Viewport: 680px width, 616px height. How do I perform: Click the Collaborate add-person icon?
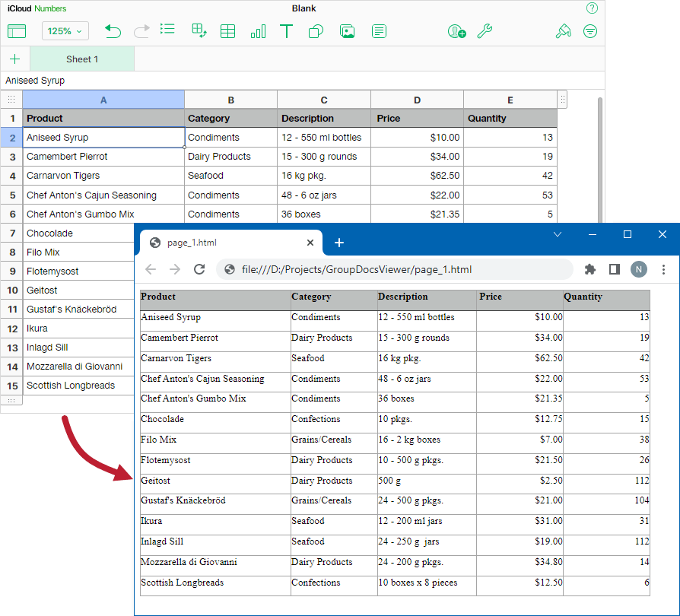coord(456,31)
